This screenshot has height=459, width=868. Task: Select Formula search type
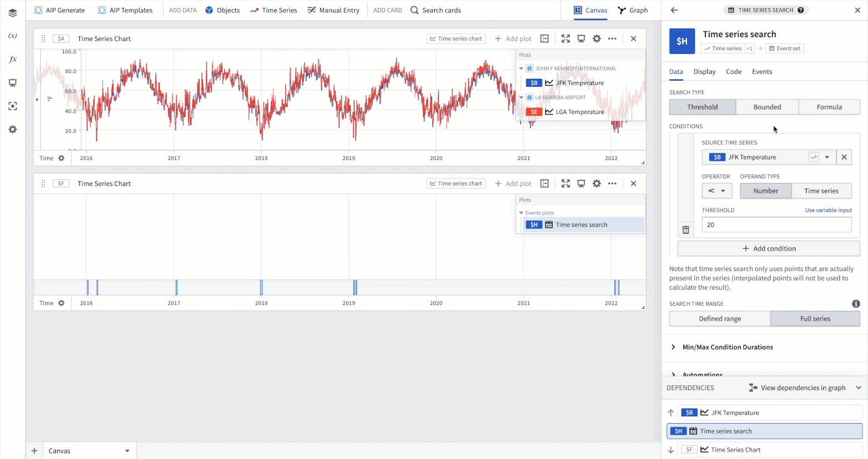pyautogui.click(x=829, y=107)
